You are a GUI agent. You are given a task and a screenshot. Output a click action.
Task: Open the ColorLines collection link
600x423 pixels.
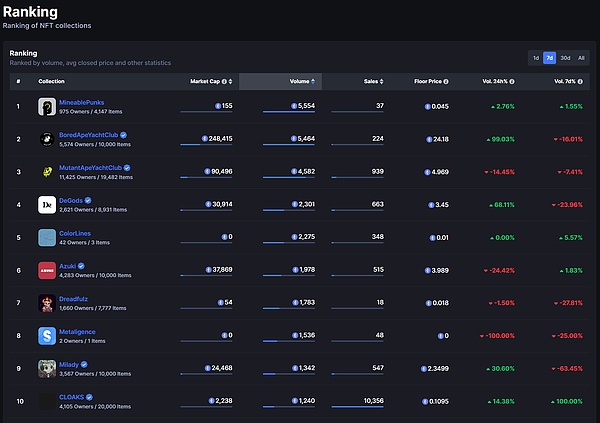[x=78, y=233]
